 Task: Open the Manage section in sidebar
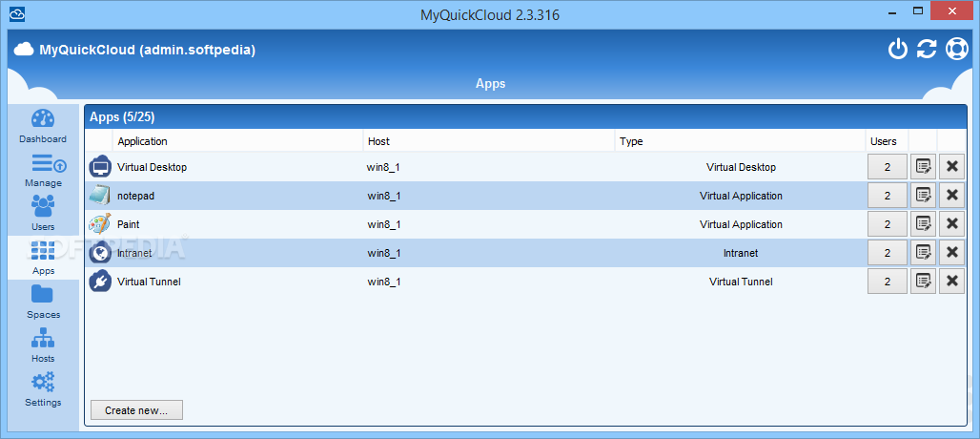pyautogui.click(x=43, y=170)
